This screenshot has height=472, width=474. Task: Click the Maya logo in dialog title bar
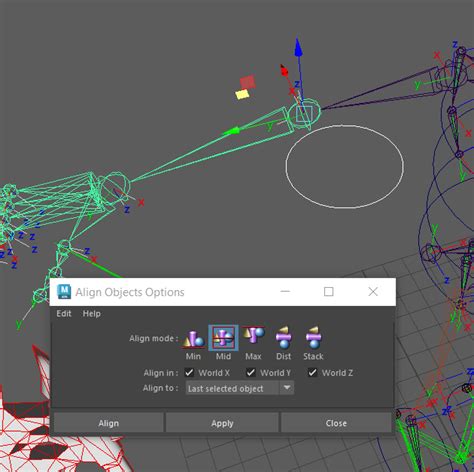(x=64, y=292)
